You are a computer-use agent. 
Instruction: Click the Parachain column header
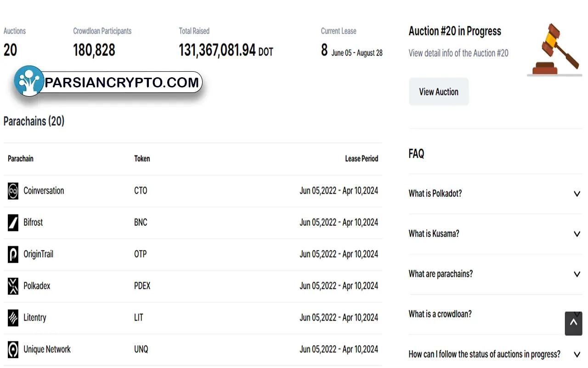21,159
